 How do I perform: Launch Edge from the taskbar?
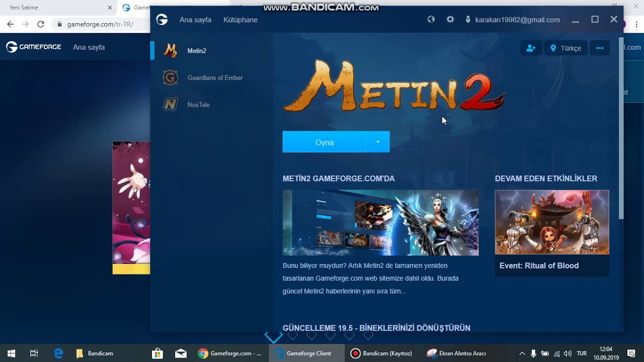point(58,353)
